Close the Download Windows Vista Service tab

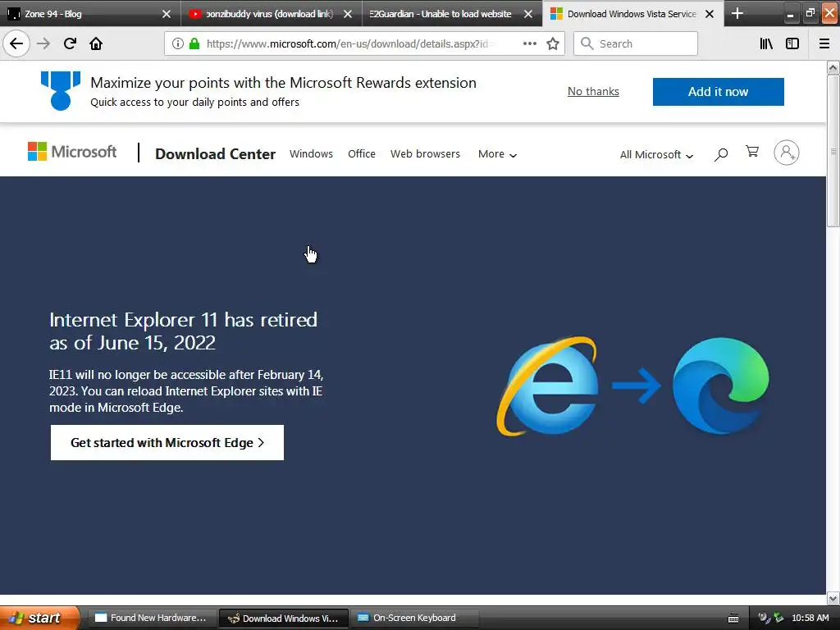tap(710, 14)
